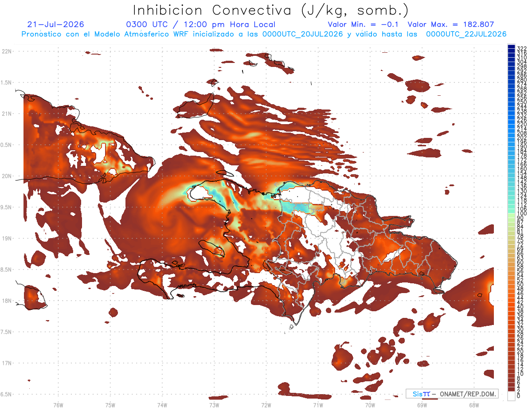Screen dimensions: 532x411
Task: Click the "20N" latitude label
Action: pos(6,176)
